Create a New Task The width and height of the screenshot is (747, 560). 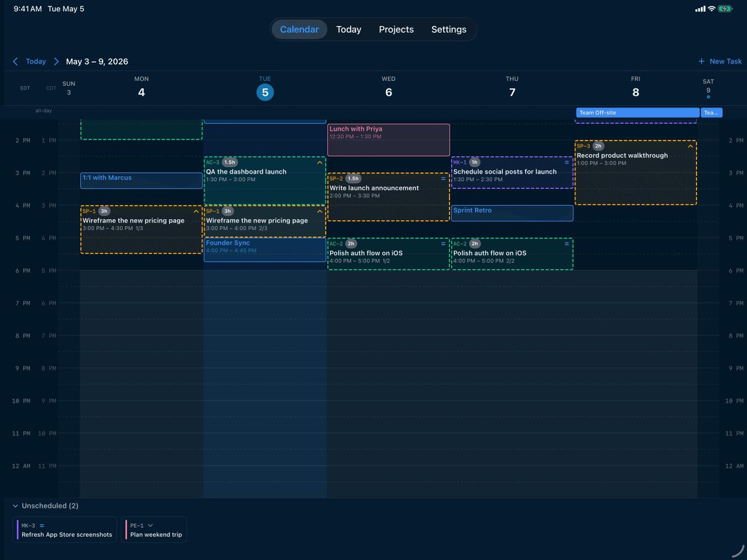pyautogui.click(x=720, y=62)
